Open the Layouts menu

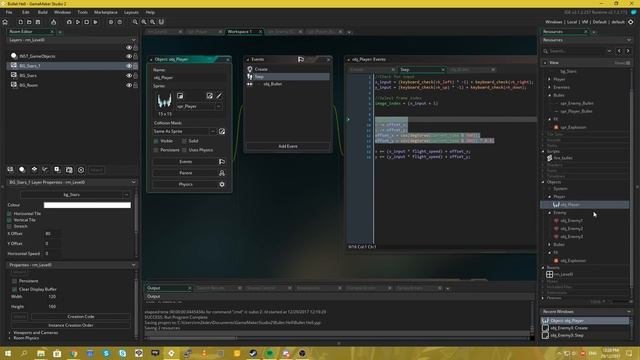[x=131, y=12]
